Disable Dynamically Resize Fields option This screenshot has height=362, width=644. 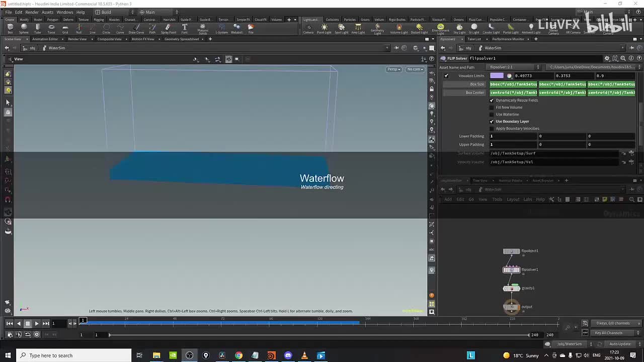pyautogui.click(x=492, y=100)
